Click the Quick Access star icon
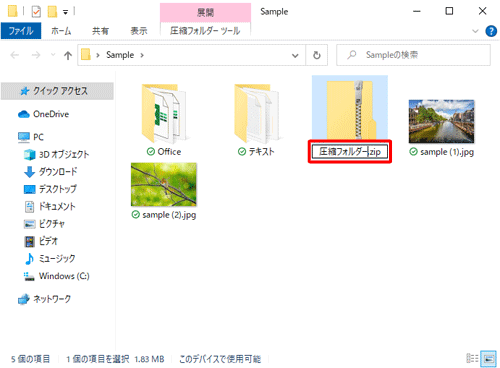The height and width of the screenshot is (368, 500). click(x=25, y=91)
